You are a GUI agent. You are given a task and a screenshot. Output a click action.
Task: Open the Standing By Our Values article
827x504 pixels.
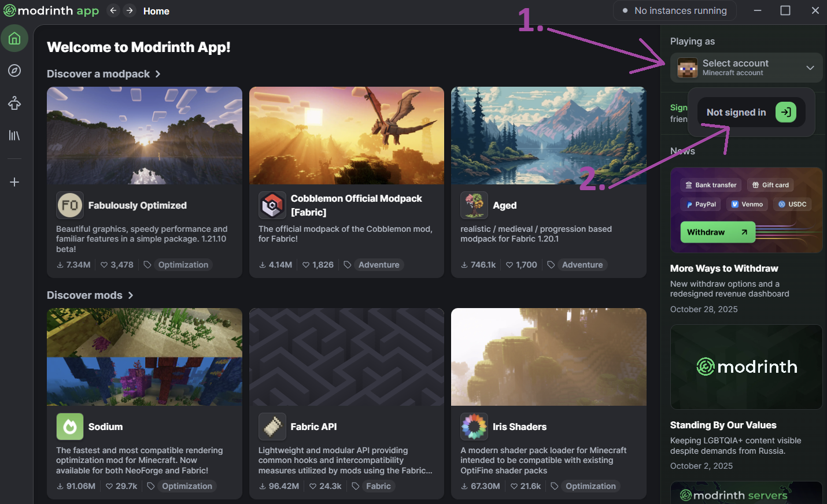coord(723,425)
